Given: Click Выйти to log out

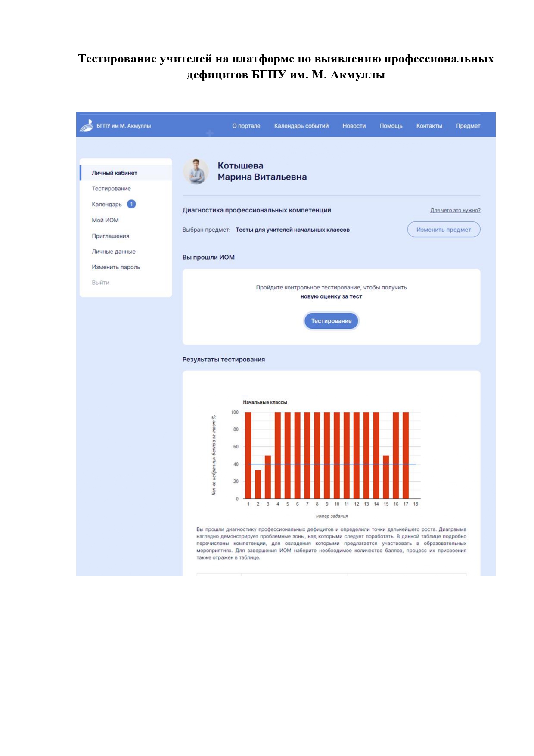Looking at the screenshot, I should click(x=100, y=283).
